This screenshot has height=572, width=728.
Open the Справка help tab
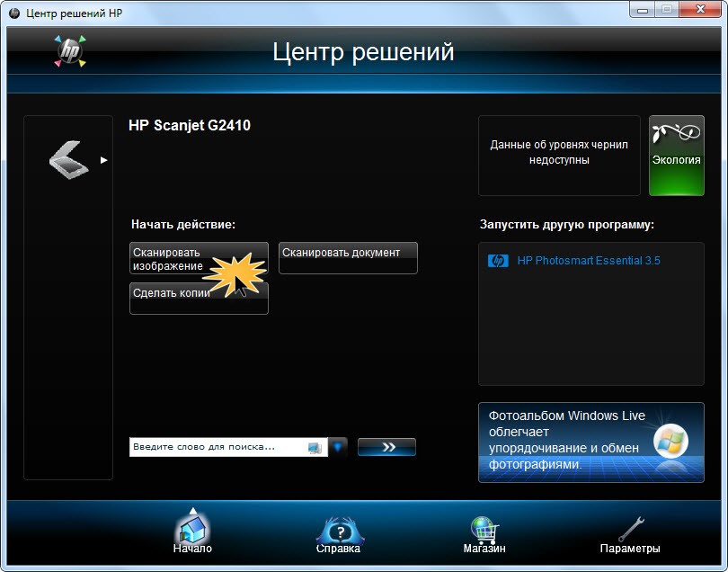(x=338, y=535)
